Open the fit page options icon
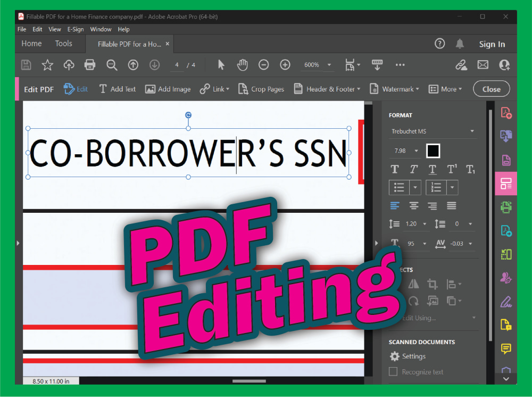Screen dimensions: 532x399 353,65
